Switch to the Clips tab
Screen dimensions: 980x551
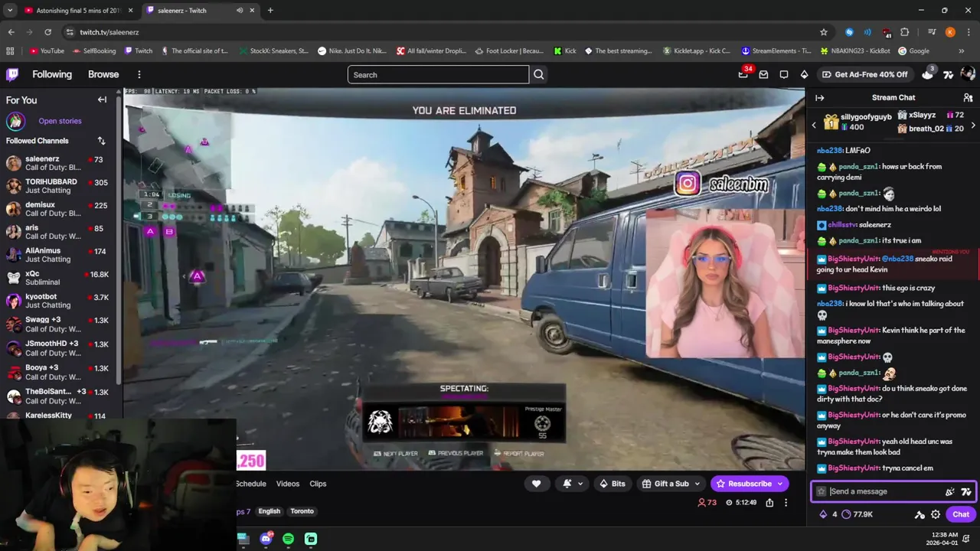point(318,484)
